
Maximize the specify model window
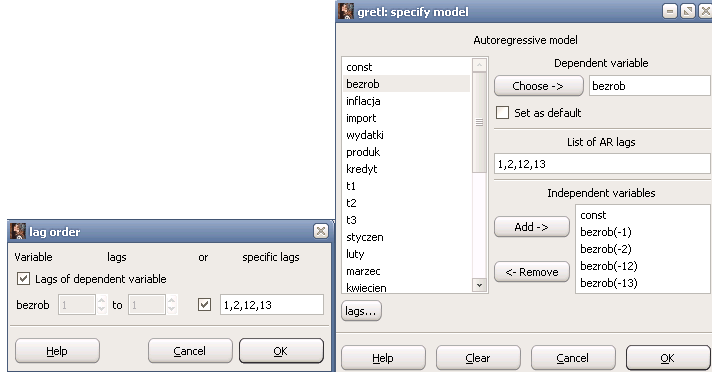pyautogui.click(x=687, y=11)
